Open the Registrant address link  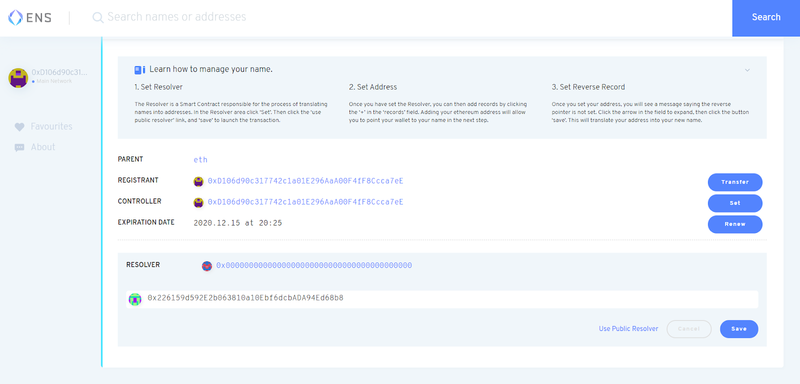[305, 181]
